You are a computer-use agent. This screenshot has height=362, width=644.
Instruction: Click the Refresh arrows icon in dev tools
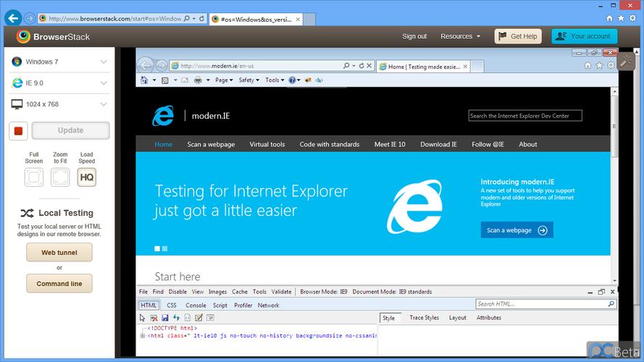tap(176, 318)
